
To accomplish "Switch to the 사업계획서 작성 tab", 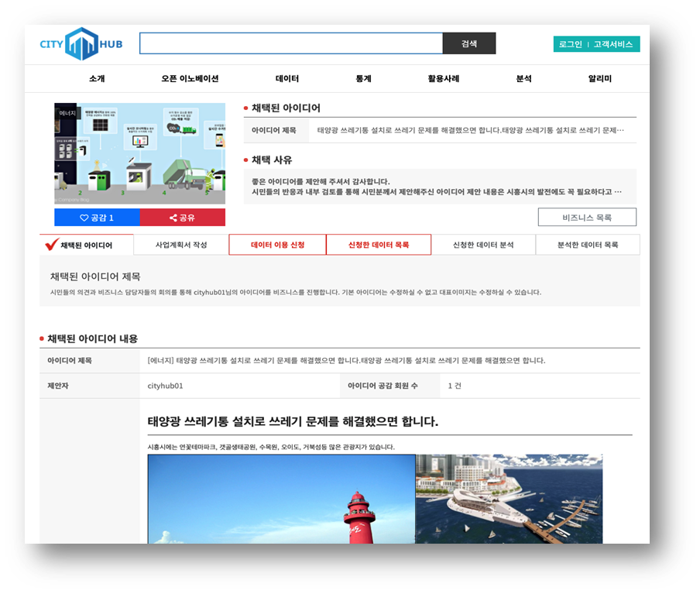I will coord(180,245).
